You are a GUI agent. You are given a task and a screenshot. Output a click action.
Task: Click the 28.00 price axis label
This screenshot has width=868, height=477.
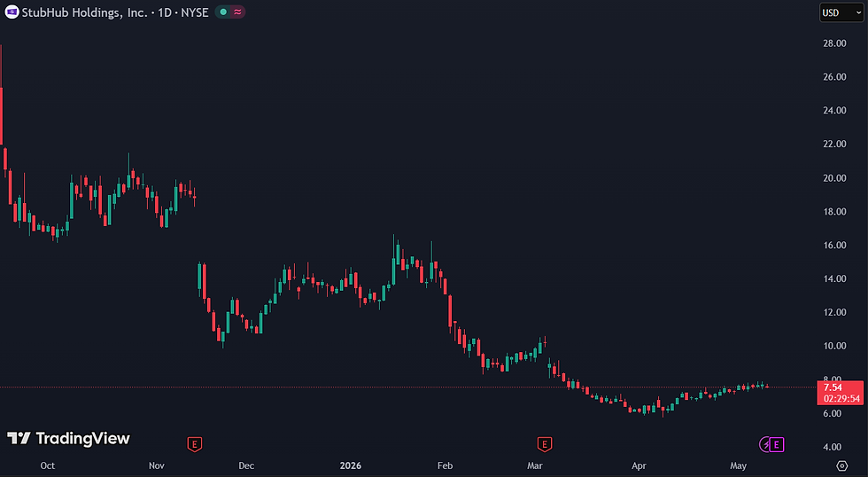pyautogui.click(x=834, y=43)
